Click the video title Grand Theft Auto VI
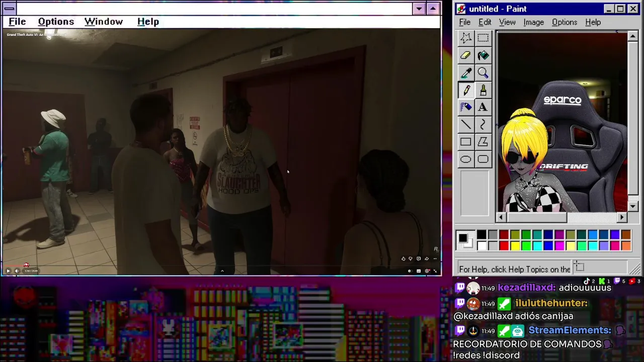Image resolution: width=644 pixels, height=362 pixels. point(36,35)
